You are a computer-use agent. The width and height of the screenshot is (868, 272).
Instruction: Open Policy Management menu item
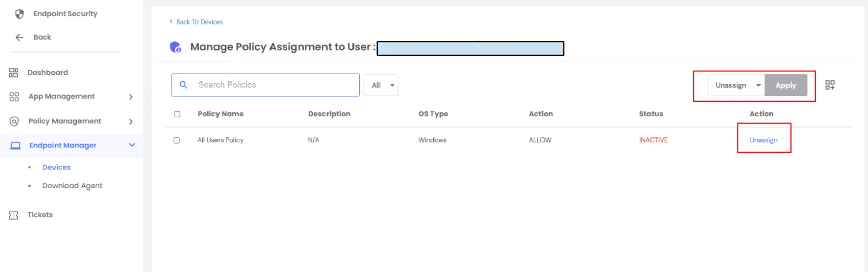click(65, 121)
